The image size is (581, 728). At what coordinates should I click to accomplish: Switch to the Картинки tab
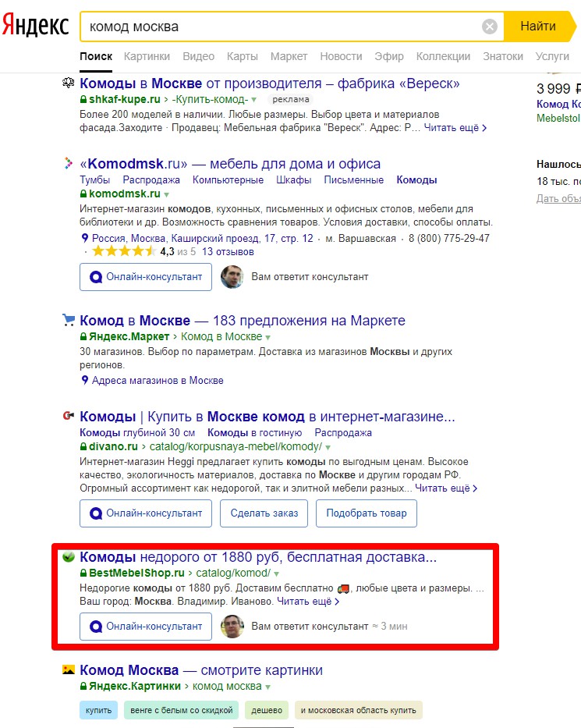point(147,56)
